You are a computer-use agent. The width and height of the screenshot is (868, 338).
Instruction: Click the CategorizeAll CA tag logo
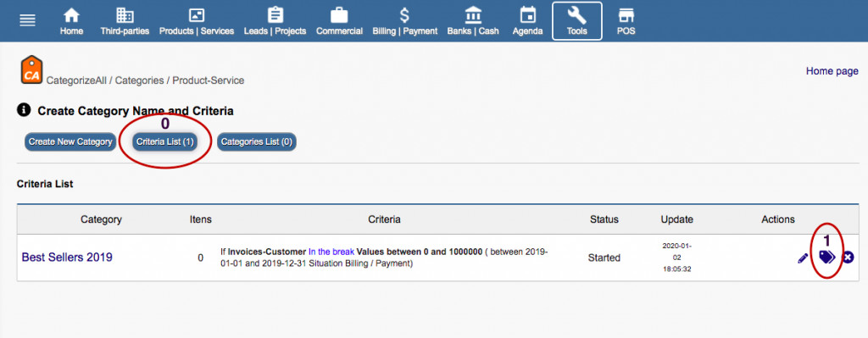click(31, 69)
